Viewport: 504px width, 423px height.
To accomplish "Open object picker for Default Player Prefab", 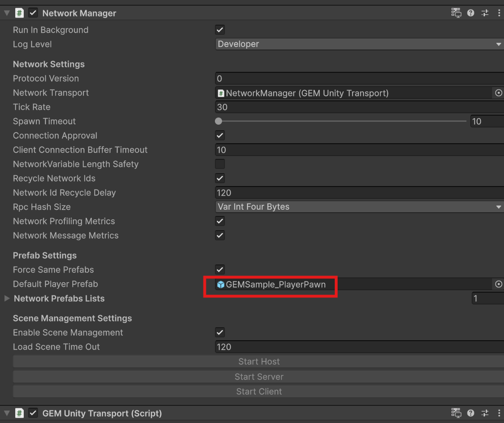I will 498,284.
